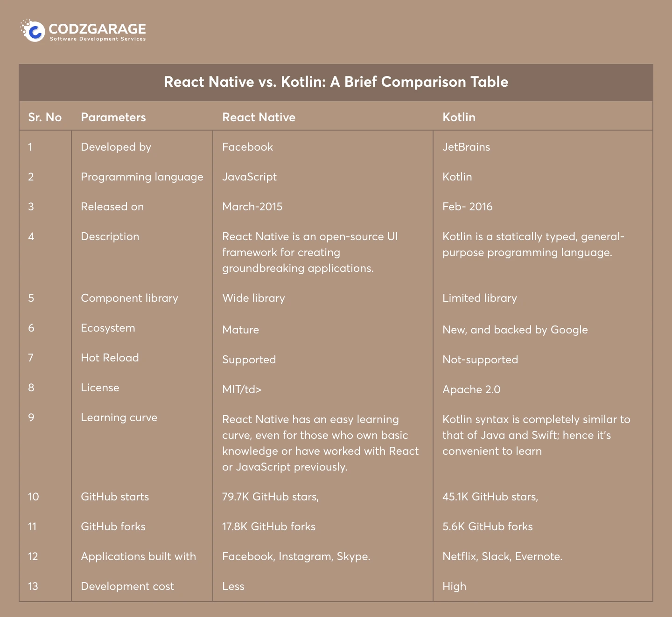Click serial number 13 in the table
The width and height of the screenshot is (672, 617).
pyautogui.click(x=33, y=586)
